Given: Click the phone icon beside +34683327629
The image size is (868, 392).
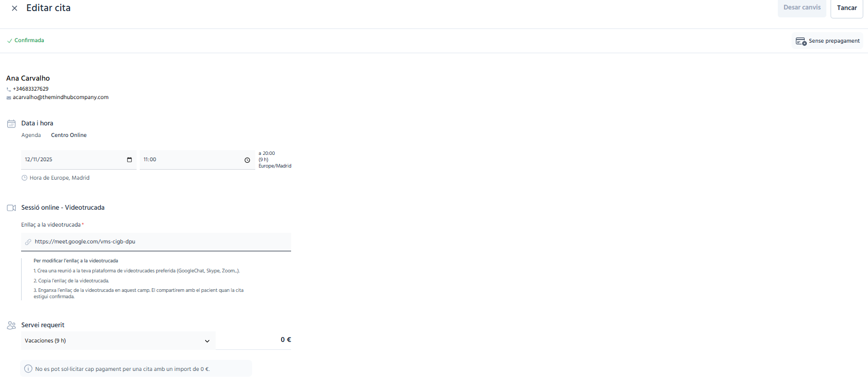Looking at the screenshot, I should coord(9,90).
